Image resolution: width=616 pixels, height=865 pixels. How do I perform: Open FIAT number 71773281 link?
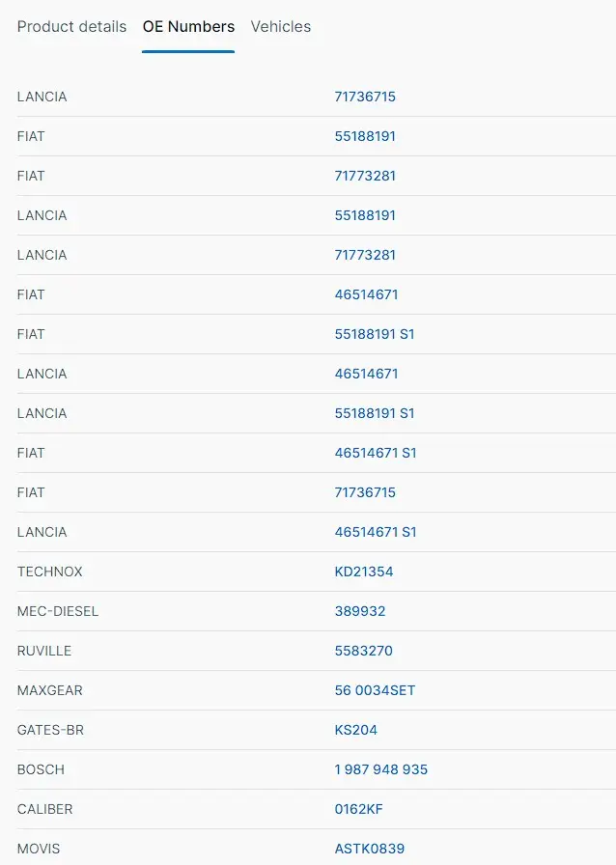click(365, 176)
